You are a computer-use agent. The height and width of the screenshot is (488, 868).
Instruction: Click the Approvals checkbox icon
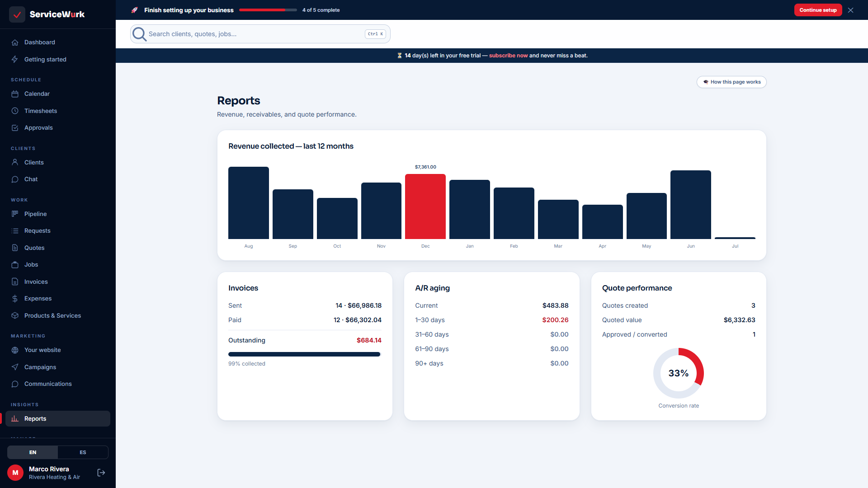point(15,128)
